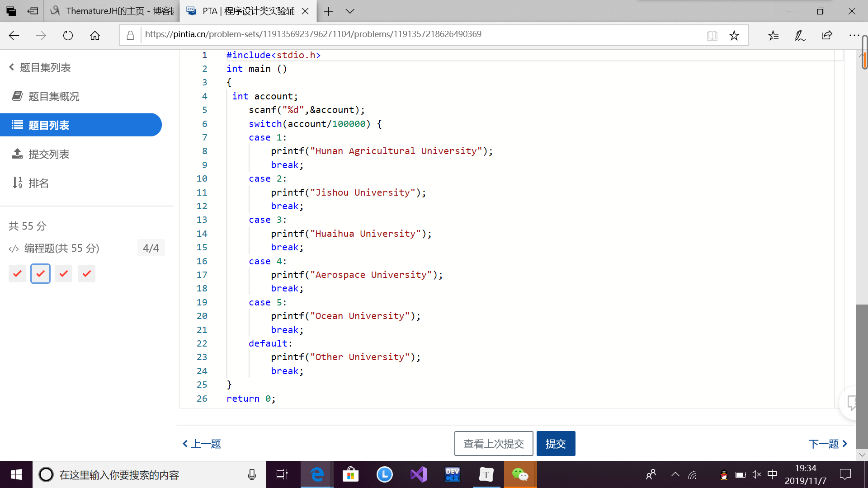Screen dimensions: 868x488
Task: Click the 提交 submit button
Action: tap(556, 444)
